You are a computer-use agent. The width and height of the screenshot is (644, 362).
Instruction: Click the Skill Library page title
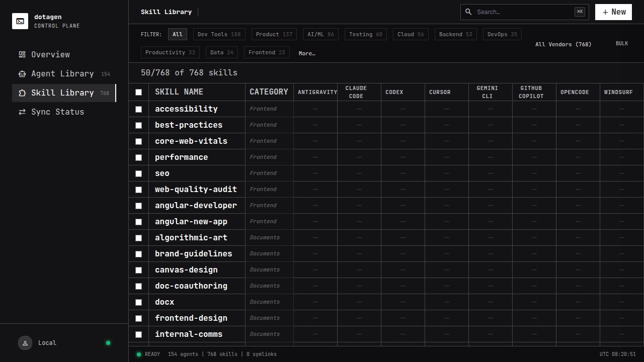point(166,12)
